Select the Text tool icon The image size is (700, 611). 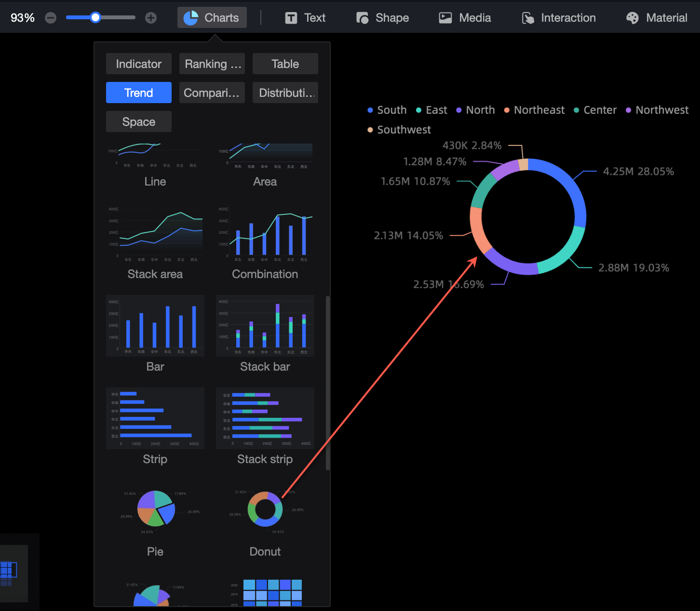[291, 18]
